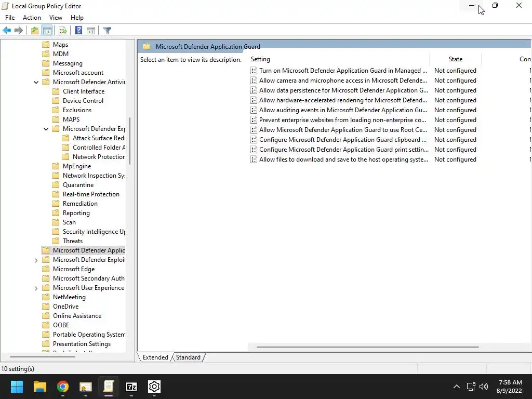This screenshot has width=532, height=399.
Task: Sort by the Setting column header
Action: pyautogui.click(x=339, y=59)
